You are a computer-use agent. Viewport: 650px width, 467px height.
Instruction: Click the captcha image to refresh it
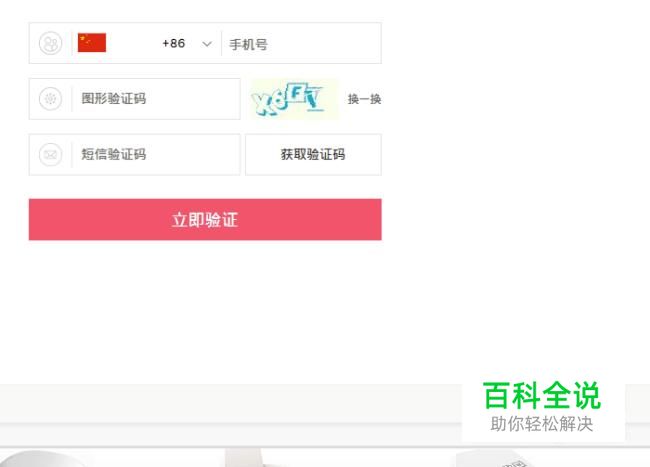click(x=293, y=99)
